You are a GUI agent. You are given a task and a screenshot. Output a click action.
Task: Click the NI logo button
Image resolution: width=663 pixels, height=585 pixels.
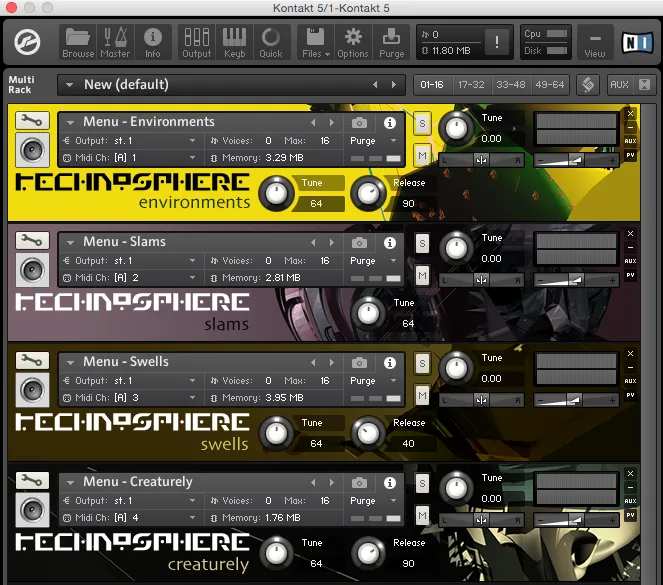[x=637, y=42]
